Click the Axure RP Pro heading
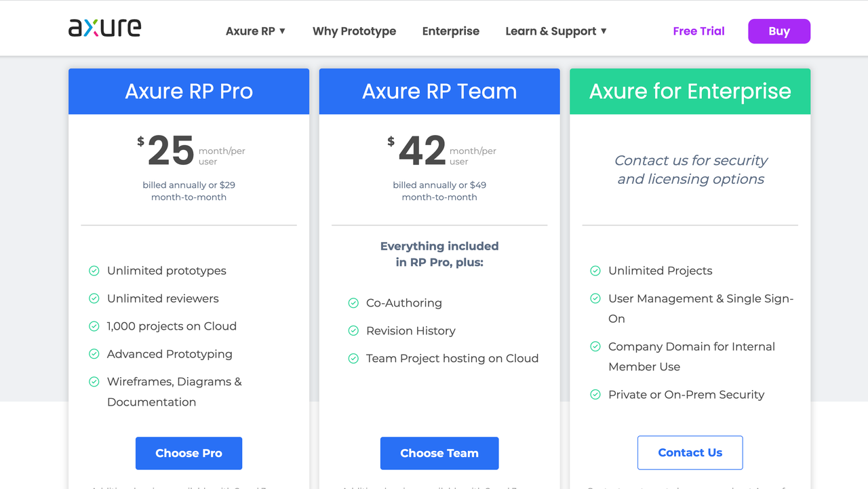The image size is (868, 489). click(189, 92)
